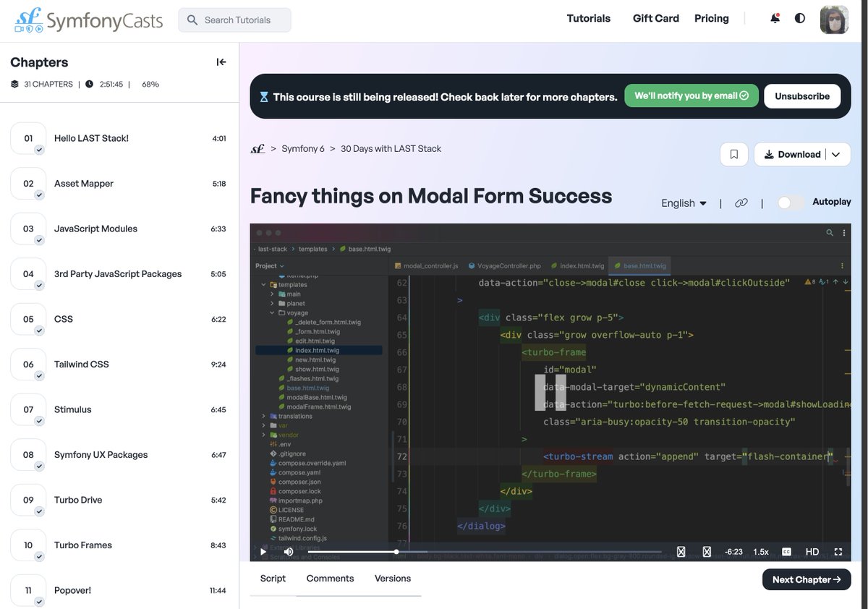Expand the Download options chevron
The image size is (868, 609).
[x=837, y=154]
